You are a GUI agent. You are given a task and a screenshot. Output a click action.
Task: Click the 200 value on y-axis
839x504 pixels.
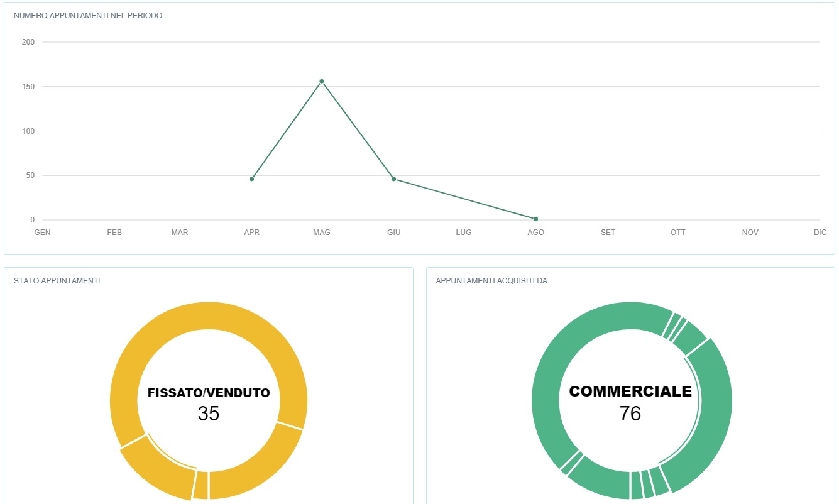click(x=28, y=42)
